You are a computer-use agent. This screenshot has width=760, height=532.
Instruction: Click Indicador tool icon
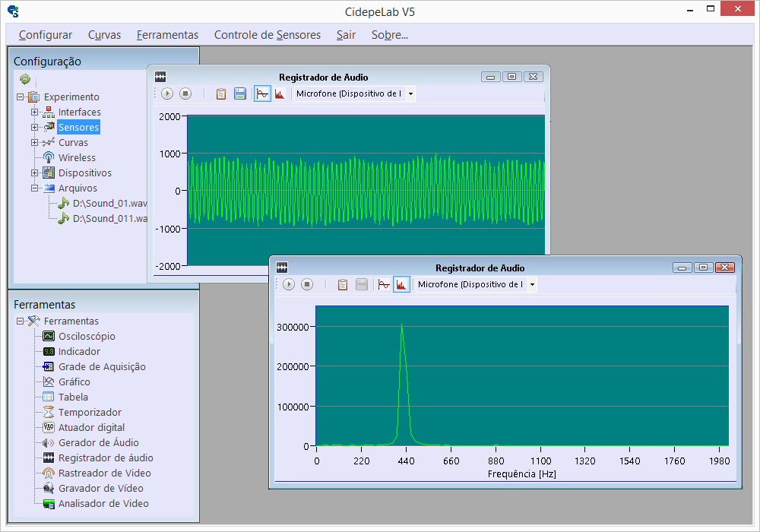(x=49, y=351)
